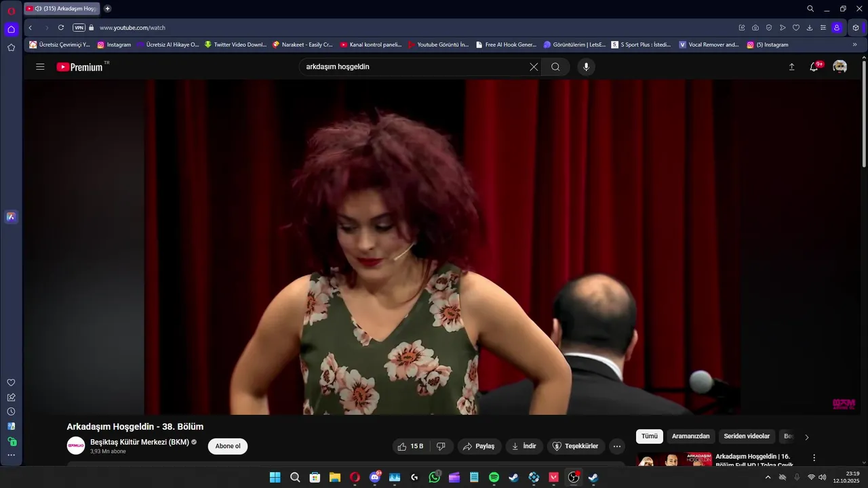Take a snapshot with camera icon in address bar
868x488 pixels.
[755, 28]
